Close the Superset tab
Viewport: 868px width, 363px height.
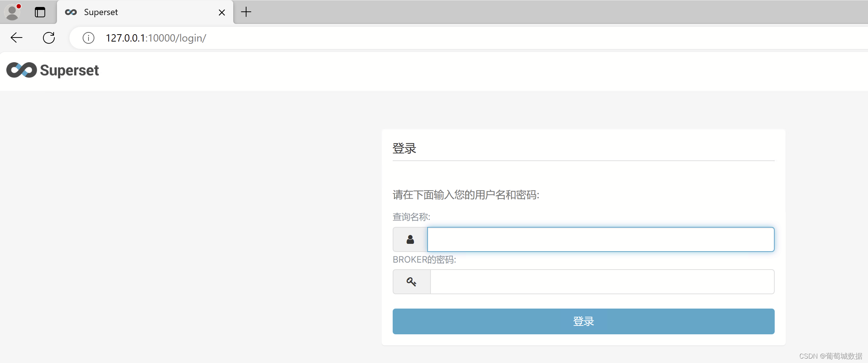point(222,13)
